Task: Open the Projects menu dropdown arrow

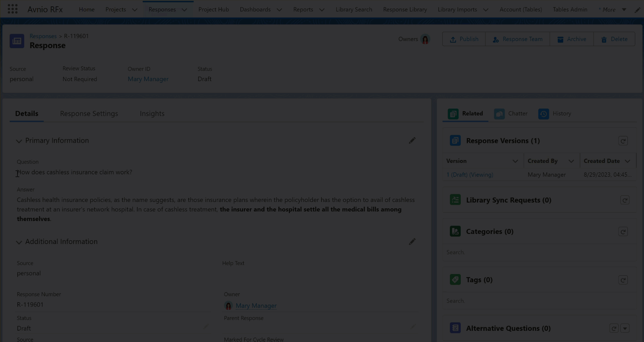Action: [135, 10]
